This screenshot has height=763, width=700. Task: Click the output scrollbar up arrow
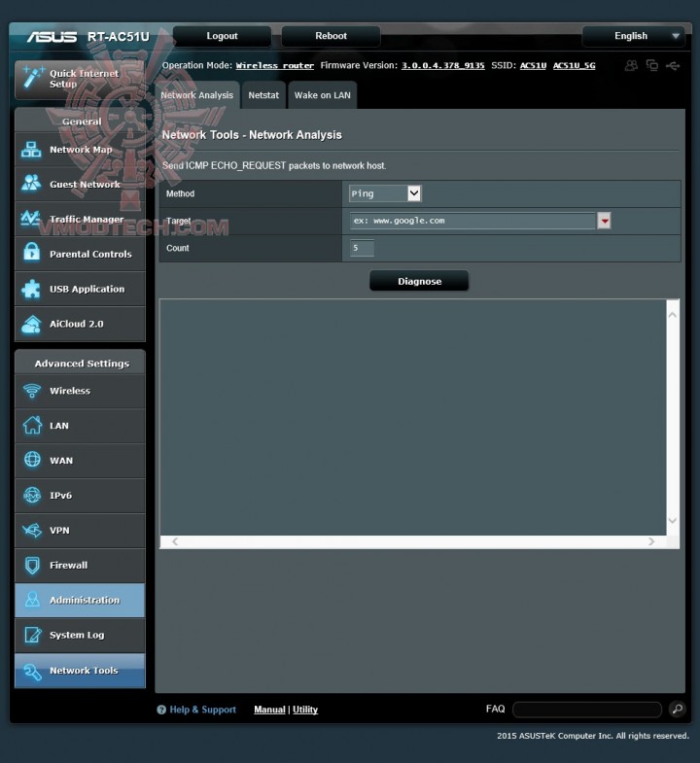point(673,315)
